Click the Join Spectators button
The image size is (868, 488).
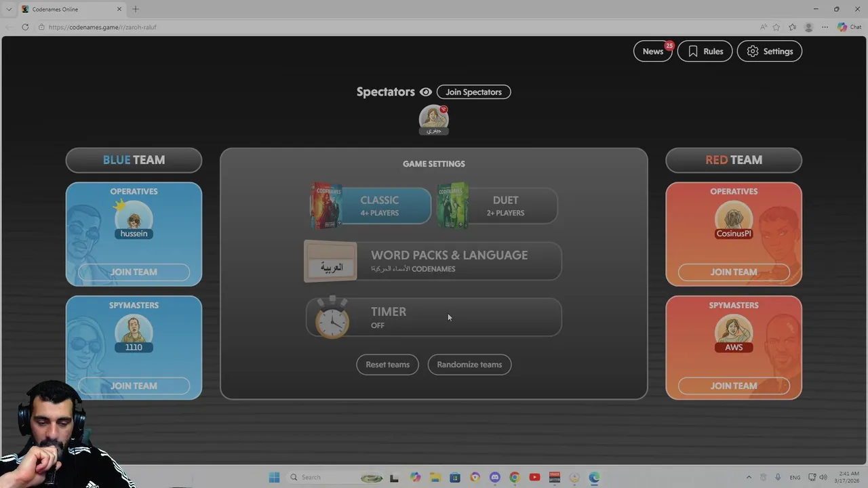(473, 92)
